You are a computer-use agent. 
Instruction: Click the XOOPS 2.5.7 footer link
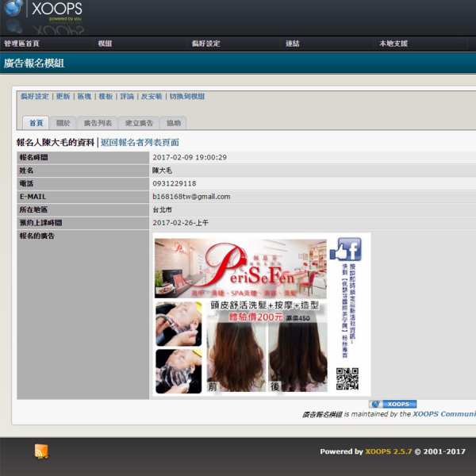coord(388,451)
